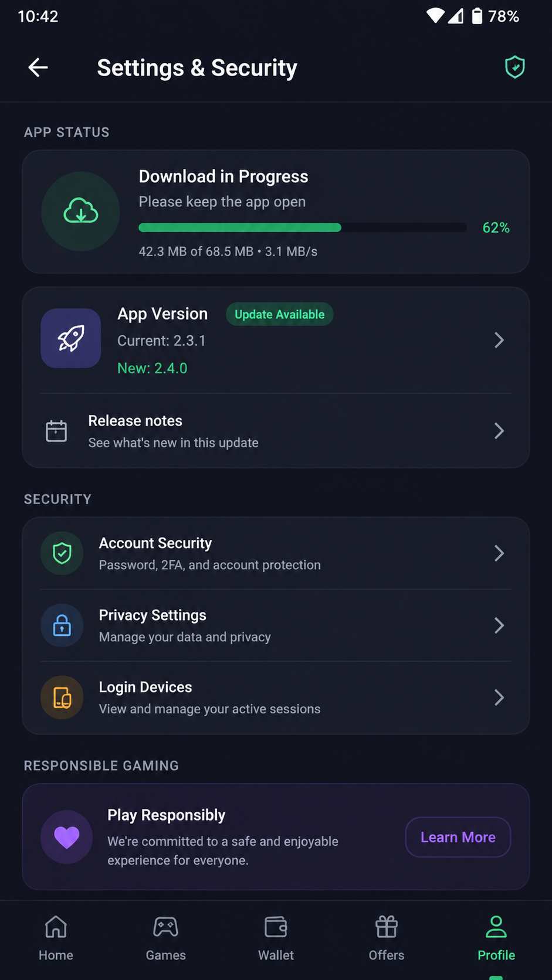Open Login Devices chevron
The image size is (552, 980).
(x=499, y=697)
